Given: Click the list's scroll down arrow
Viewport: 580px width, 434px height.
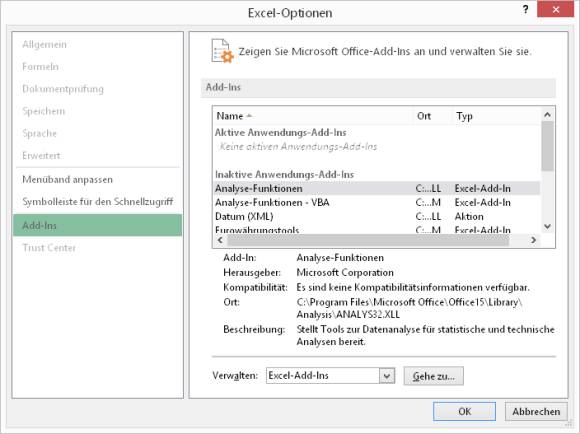Looking at the screenshot, I should [x=547, y=226].
